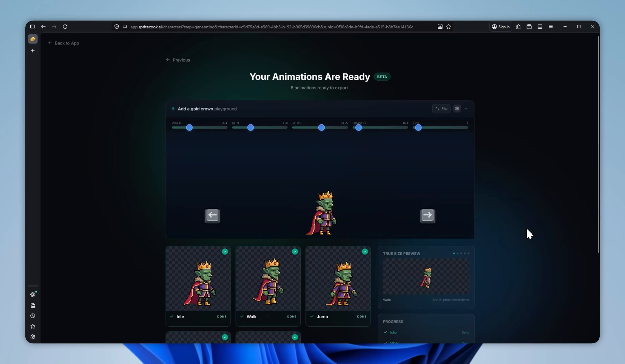
Task: Return to the Previous step
Action: coord(178,60)
